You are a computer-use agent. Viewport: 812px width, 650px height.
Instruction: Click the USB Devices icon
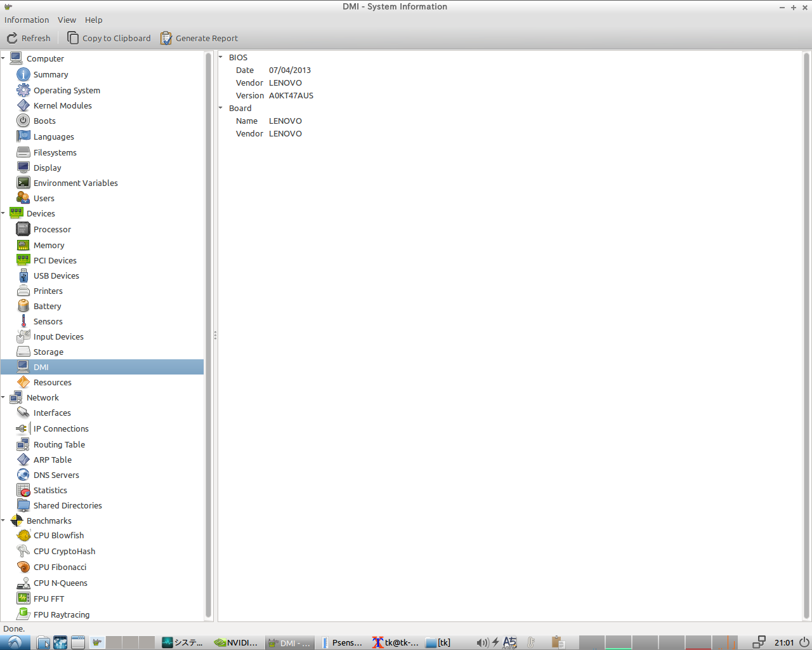pos(23,275)
